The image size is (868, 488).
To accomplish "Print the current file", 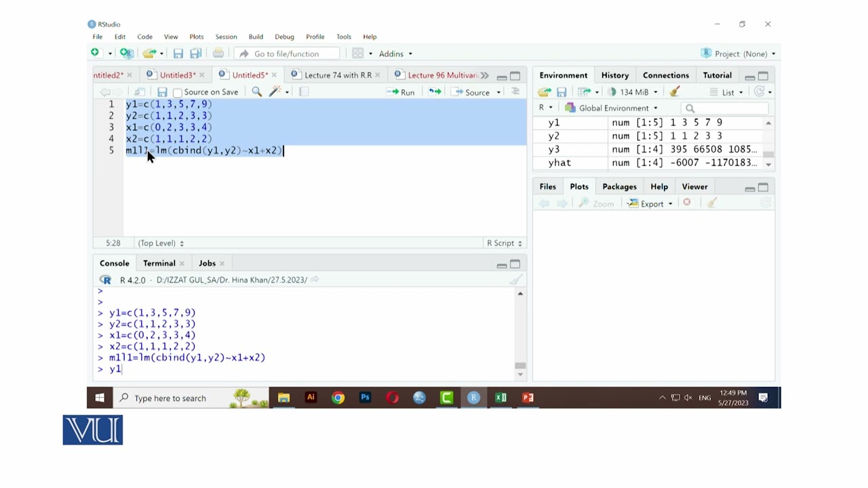I will click(218, 54).
